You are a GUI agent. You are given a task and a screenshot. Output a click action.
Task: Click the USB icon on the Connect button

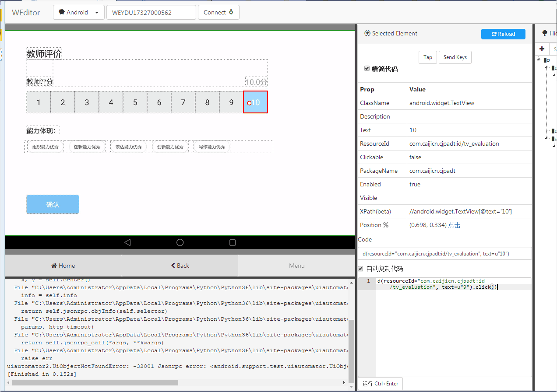231,12
